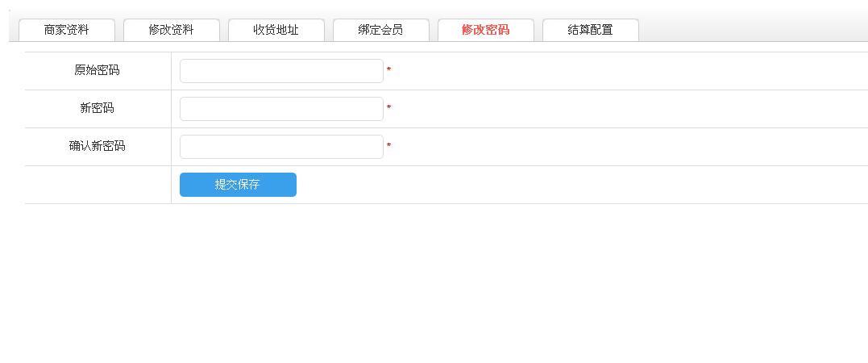Viewport: 868px width, 363px height.
Task: Focus the 原始密码 input field
Action: click(x=281, y=71)
